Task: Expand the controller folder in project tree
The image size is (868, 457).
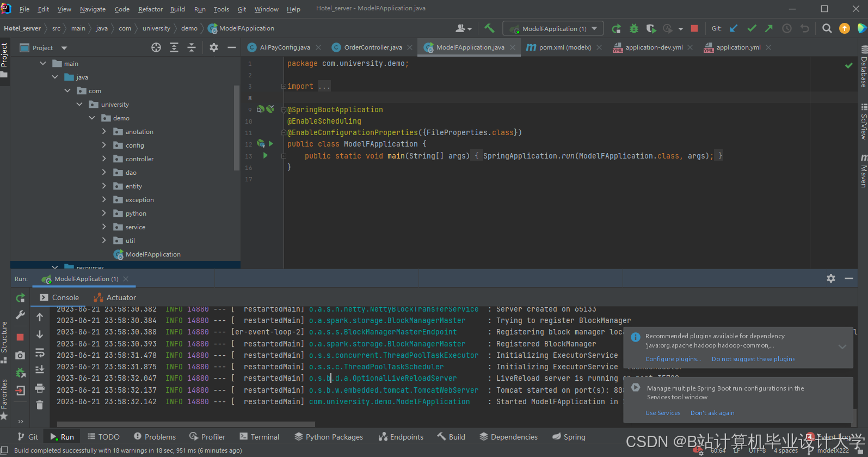Action: click(x=104, y=159)
